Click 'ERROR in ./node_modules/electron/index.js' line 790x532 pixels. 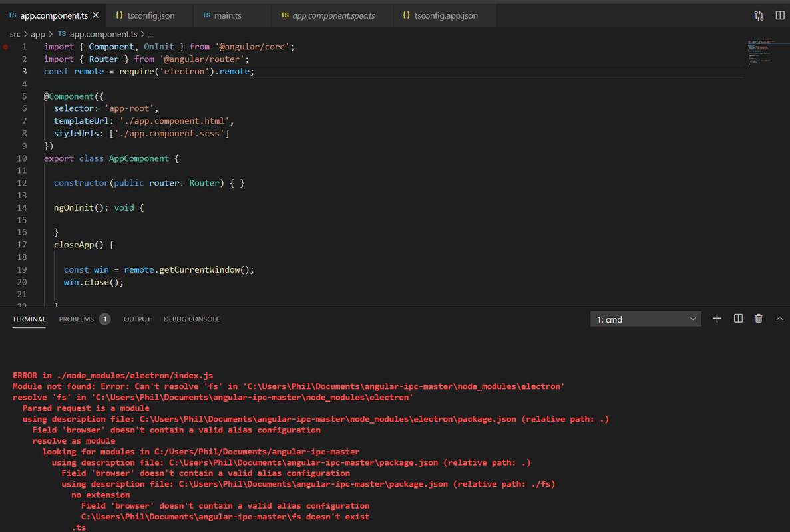113,376
